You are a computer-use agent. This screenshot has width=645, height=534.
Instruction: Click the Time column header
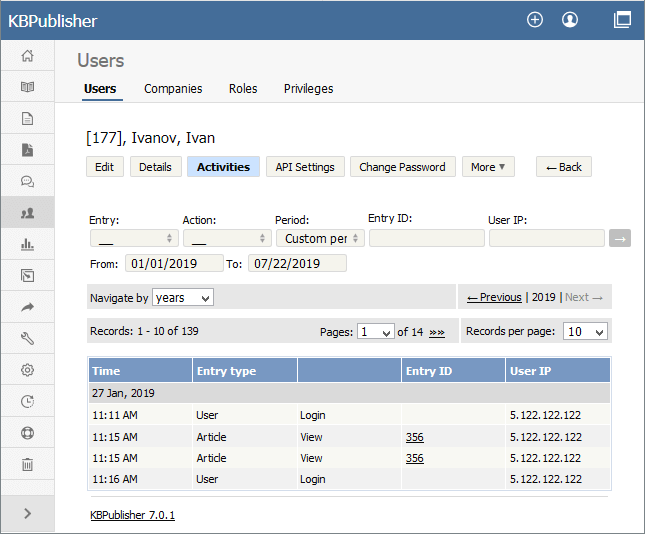click(140, 371)
